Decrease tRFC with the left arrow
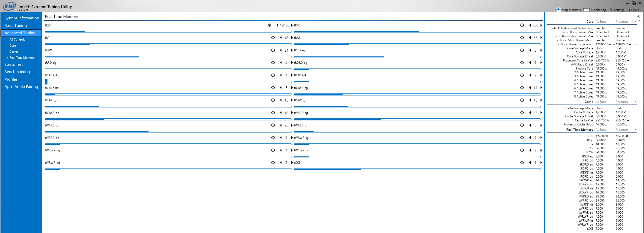The height and width of the screenshot is (233, 644). (530, 25)
